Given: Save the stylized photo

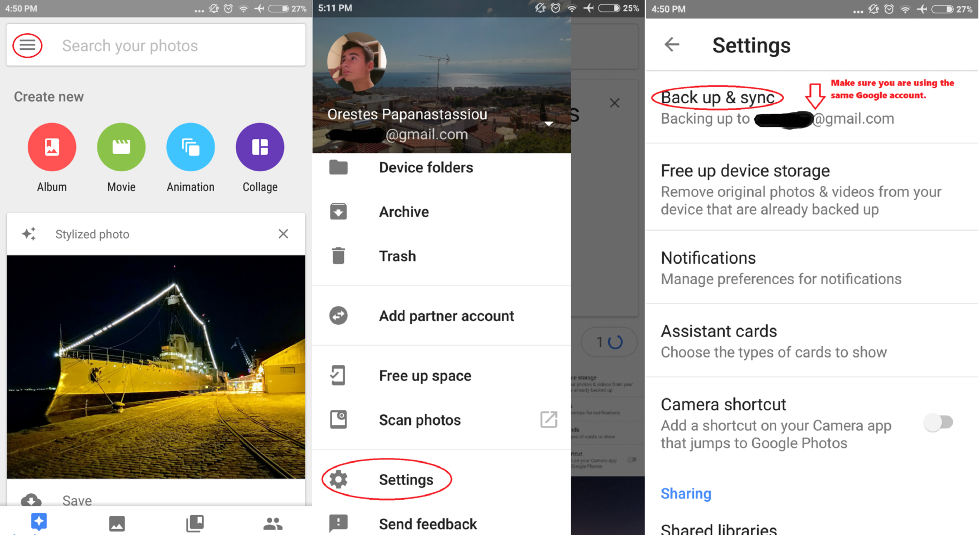Looking at the screenshot, I should coord(76,500).
